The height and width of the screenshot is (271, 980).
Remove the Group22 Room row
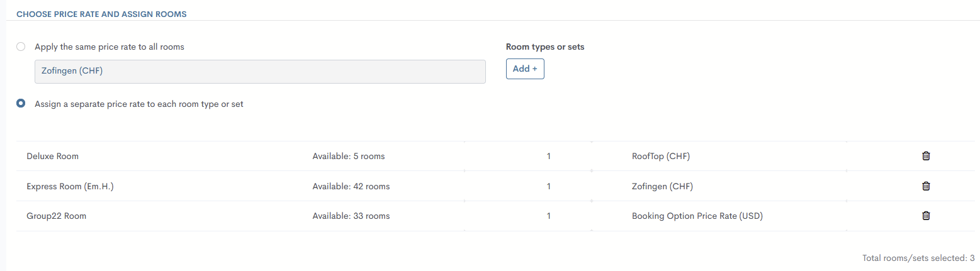pyautogui.click(x=926, y=216)
